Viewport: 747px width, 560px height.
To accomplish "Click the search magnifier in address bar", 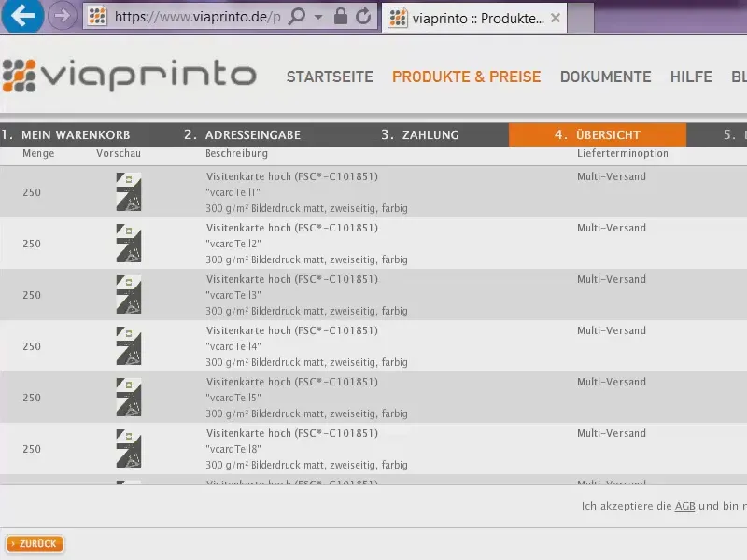I will tap(297, 17).
